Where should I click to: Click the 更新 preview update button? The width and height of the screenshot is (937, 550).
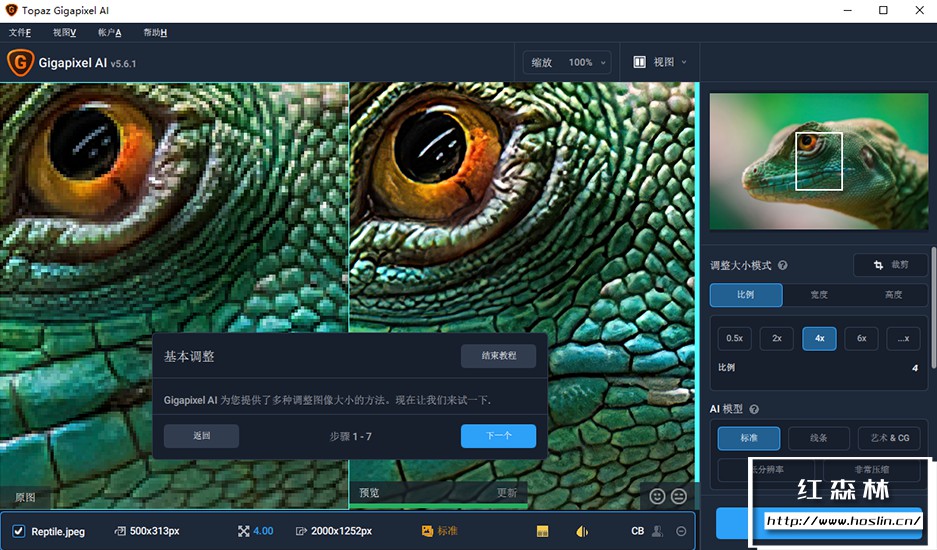[x=507, y=493]
